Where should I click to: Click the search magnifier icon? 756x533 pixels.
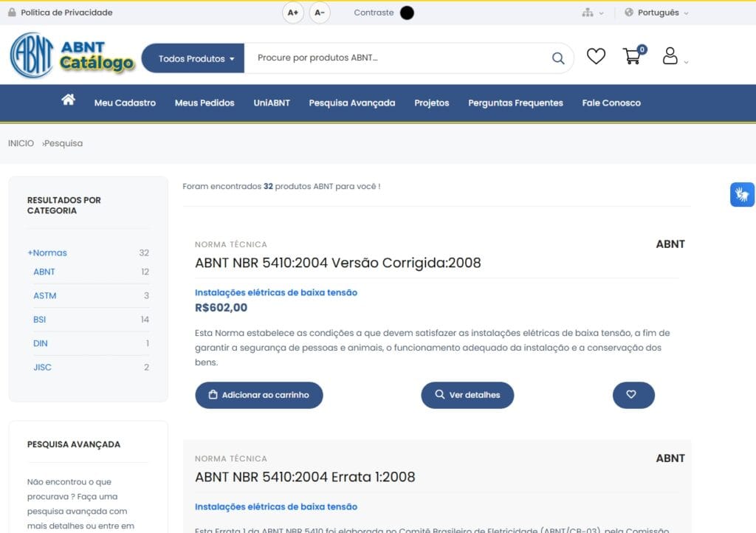pos(558,58)
